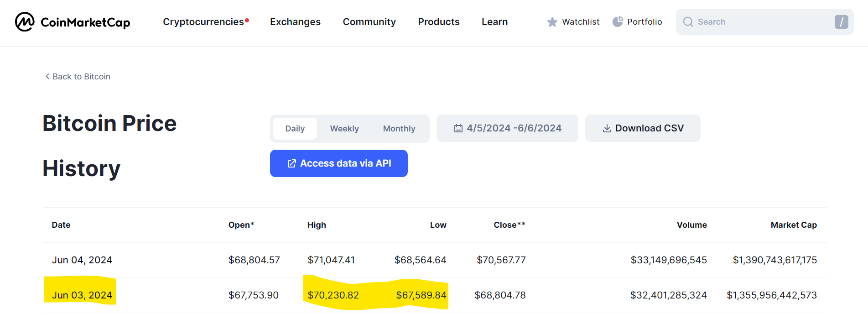Click the $32,401,285,324 volume value
Viewport: 868px width, 314px height.
pyautogui.click(x=669, y=295)
